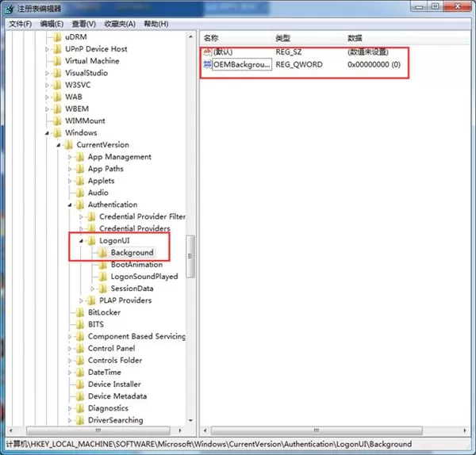Collapse the Authentication tree node

70,205
